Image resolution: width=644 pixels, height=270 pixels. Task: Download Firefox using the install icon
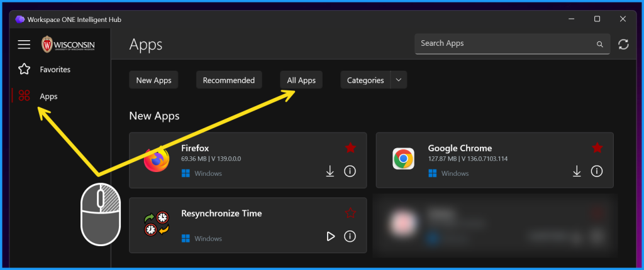tap(330, 171)
